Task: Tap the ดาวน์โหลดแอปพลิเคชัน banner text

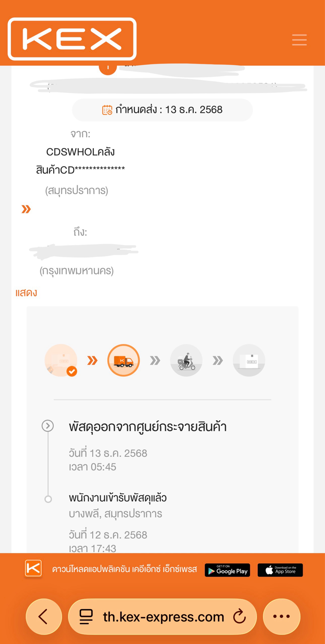Action: (124, 570)
